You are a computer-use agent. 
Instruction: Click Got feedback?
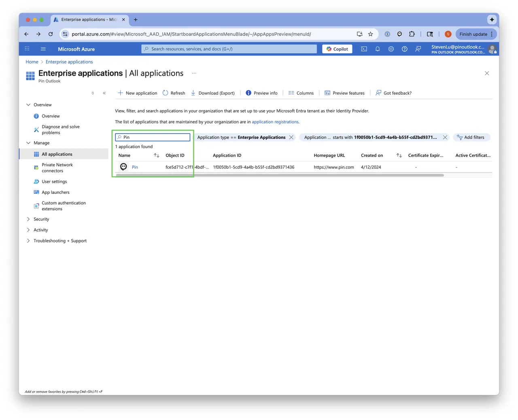pos(393,93)
